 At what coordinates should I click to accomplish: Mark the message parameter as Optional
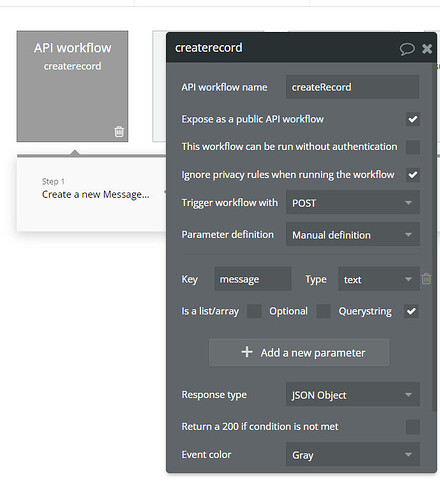tap(323, 311)
